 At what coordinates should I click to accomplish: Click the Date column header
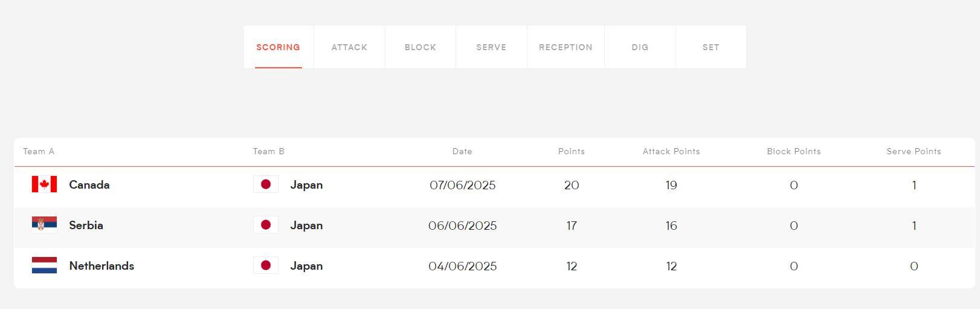[462, 152]
